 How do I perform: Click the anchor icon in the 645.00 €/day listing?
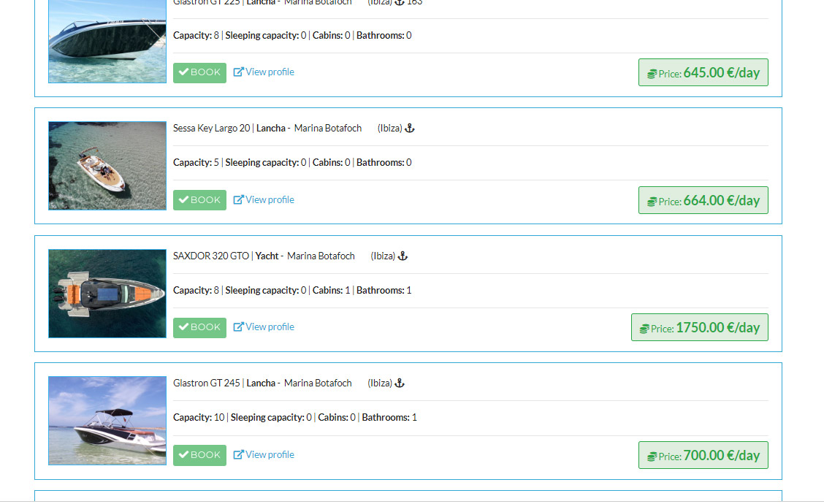400,2
